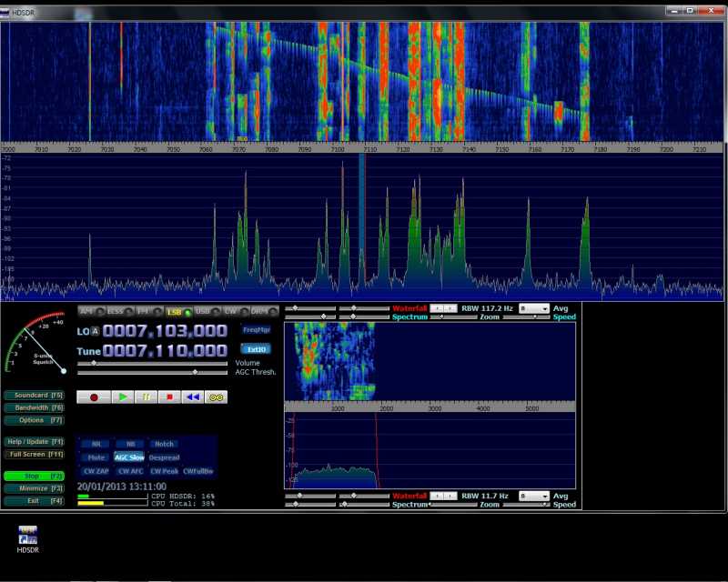
Task: Toggle the Mute button
Action: coord(96,457)
